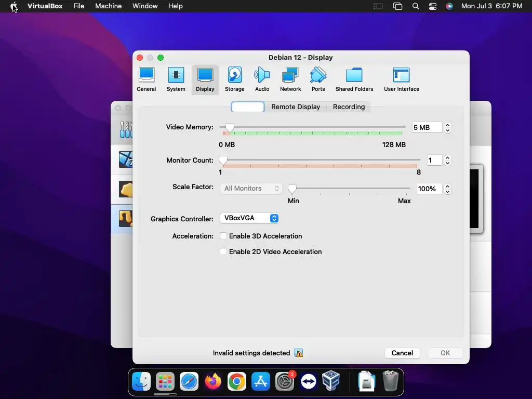532x399 pixels.
Task: Enable 3D Acceleration checkbox
Action: 223,236
